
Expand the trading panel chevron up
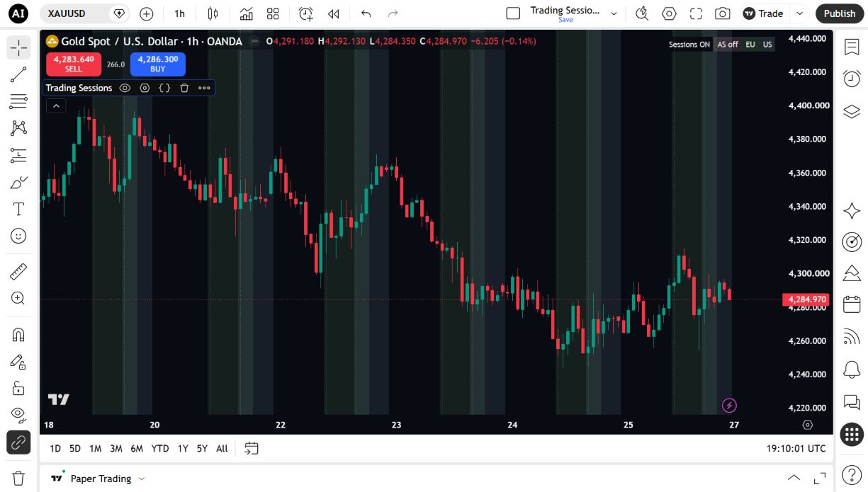[794, 478]
